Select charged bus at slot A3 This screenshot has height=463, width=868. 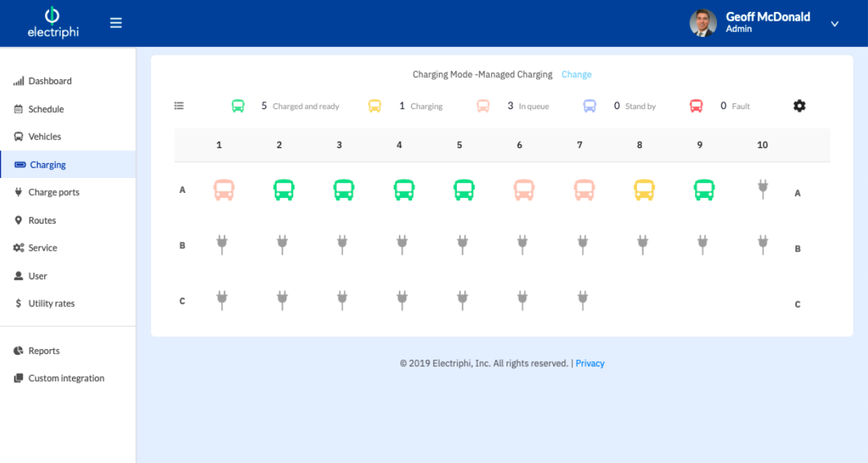click(344, 189)
